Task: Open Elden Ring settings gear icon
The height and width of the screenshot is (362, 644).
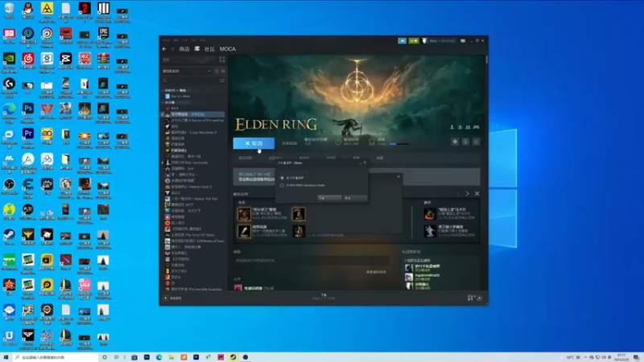Action: [x=455, y=142]
